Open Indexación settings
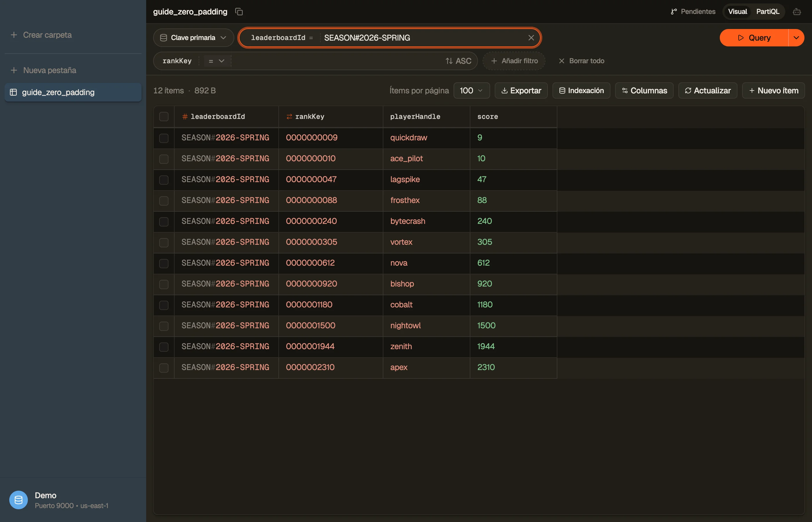Screen dimensions: 812x522 (581, 90)
